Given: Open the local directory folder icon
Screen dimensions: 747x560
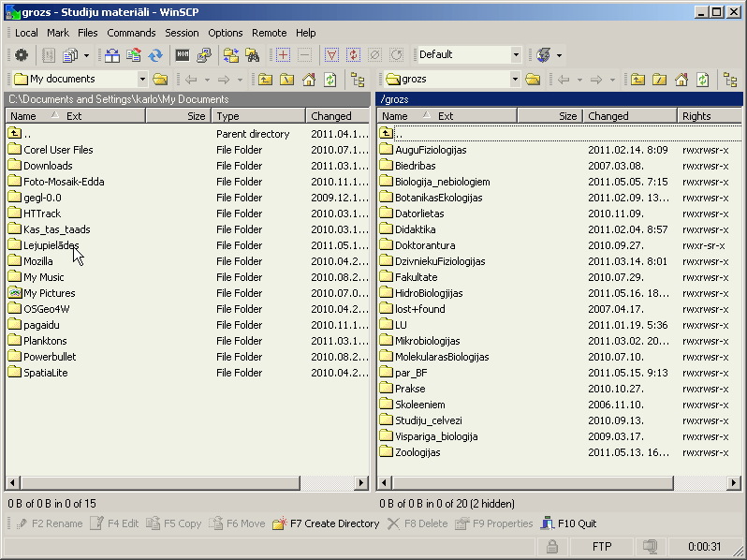Looking at the screenshot, I should point(161,79).
